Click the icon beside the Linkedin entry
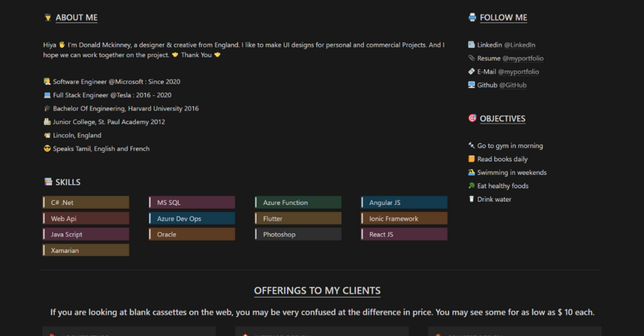This screenshot has width=644, height=336. tap(472, 45)
